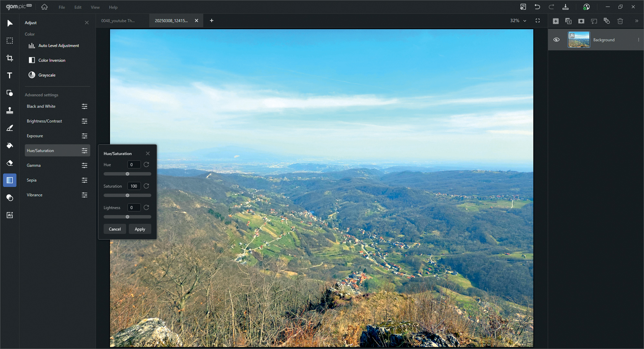
Task: Choose the Eraser tool
Action: [x=10, y=163]
